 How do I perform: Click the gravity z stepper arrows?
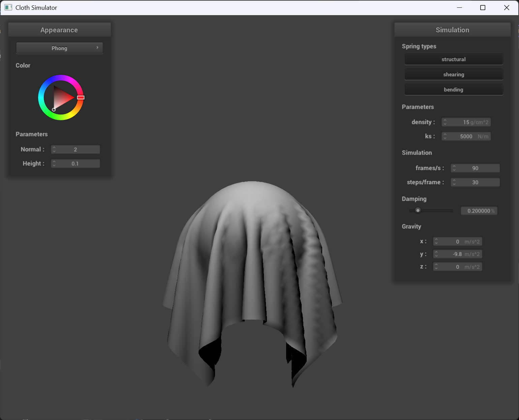click(x=436, y=267)
